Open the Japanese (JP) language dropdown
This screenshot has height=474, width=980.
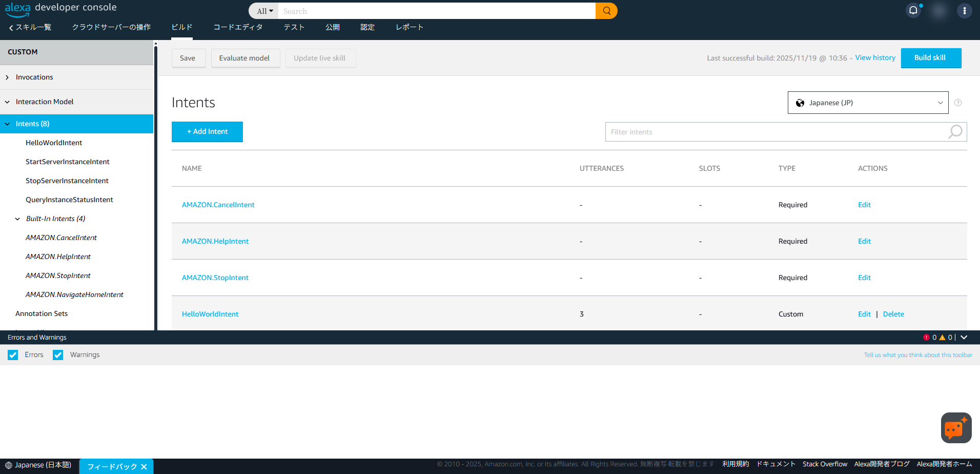[867, 103]
